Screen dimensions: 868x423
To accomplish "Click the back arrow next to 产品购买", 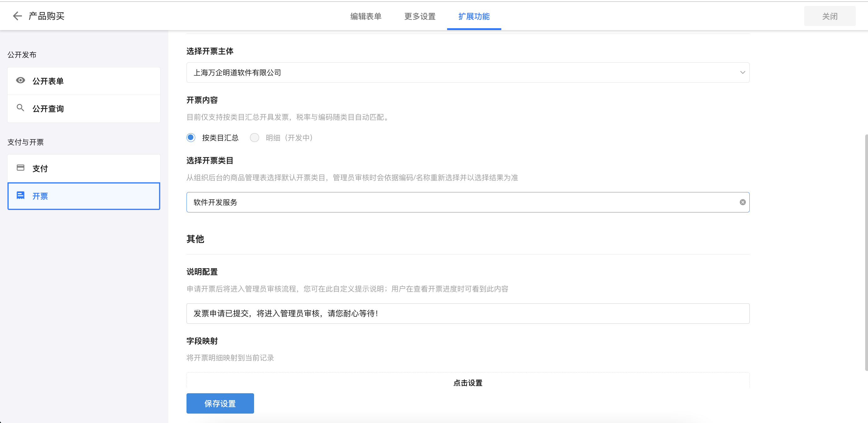I will click(17, 16).
